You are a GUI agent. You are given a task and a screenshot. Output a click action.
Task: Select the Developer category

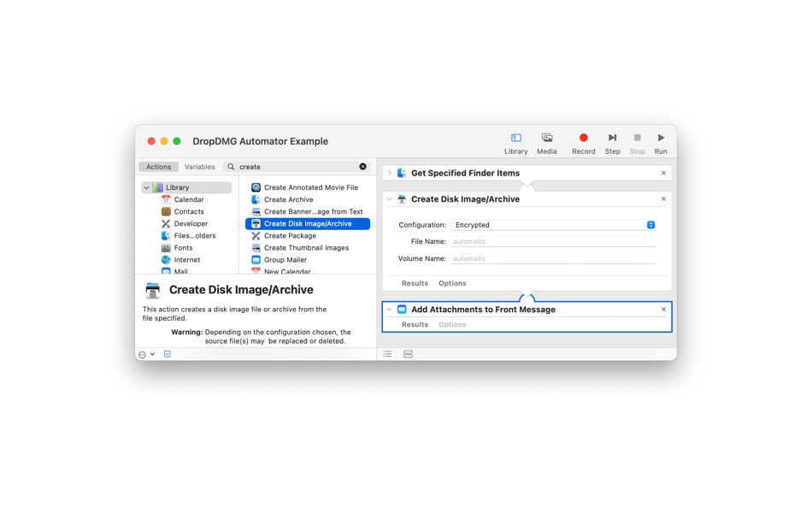pyautogui.click(x=191, y=223)
